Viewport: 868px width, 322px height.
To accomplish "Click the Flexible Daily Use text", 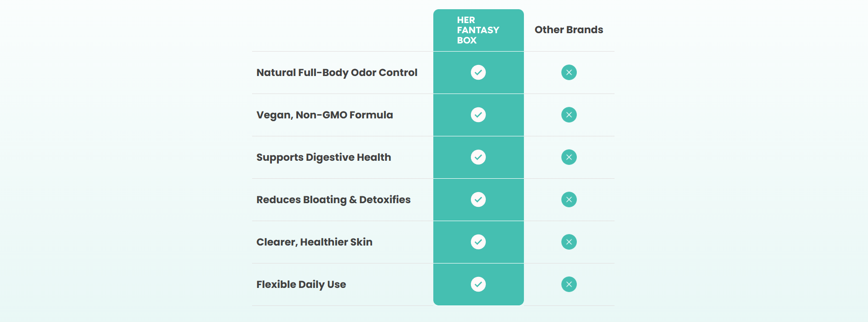I will pyautogui.click(x=301, y=285).
